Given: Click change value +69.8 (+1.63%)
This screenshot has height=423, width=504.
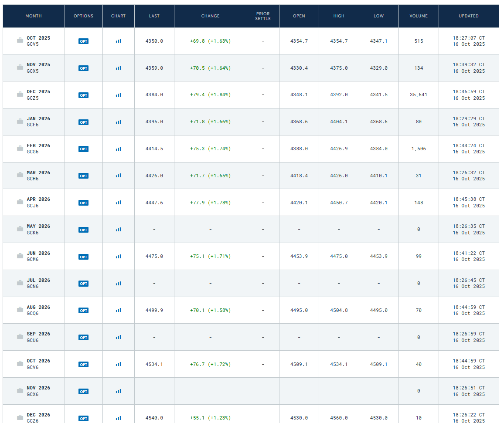Looking at the screenshot, I should (x=211, y=41).
